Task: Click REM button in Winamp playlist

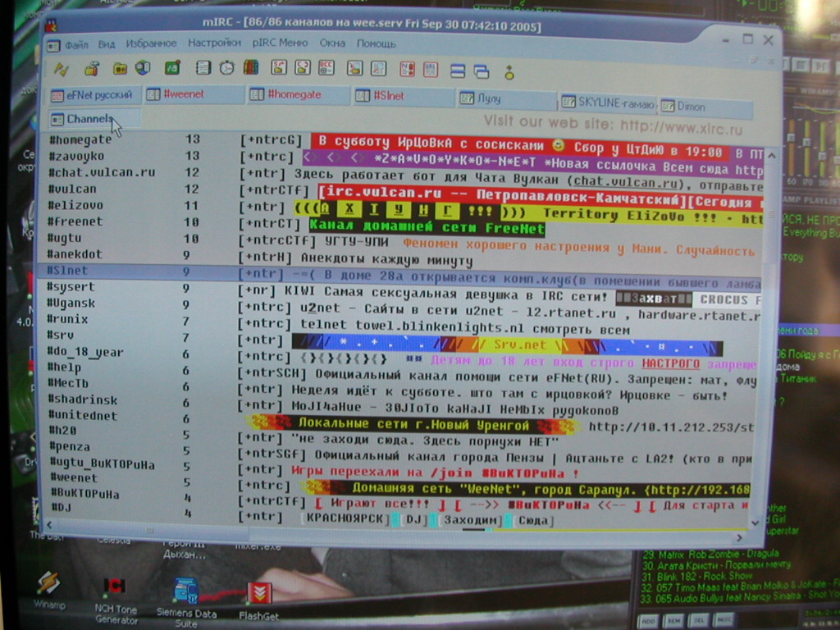Action: [673, 621]
